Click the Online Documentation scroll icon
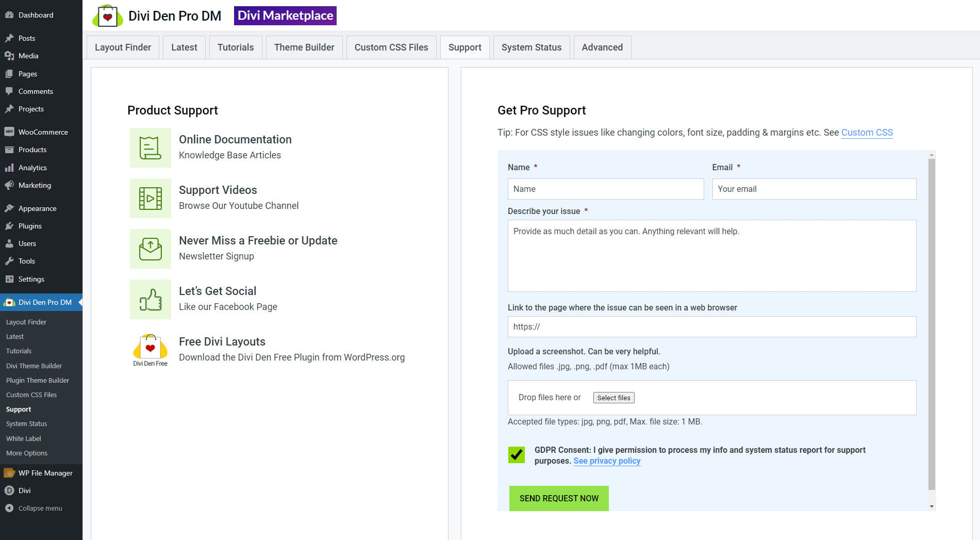Image resolution: width=980 pixels, height=540 pixels. (x=150, y=148)
